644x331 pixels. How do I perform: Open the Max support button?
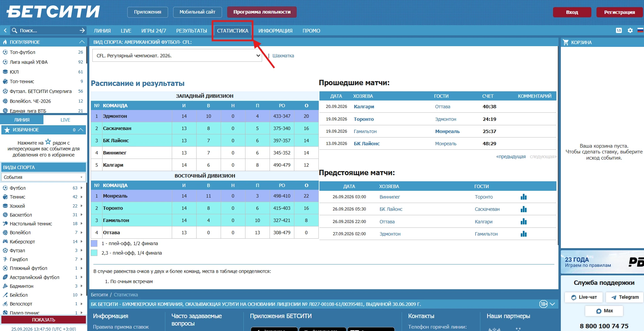[x=604, y=311]
